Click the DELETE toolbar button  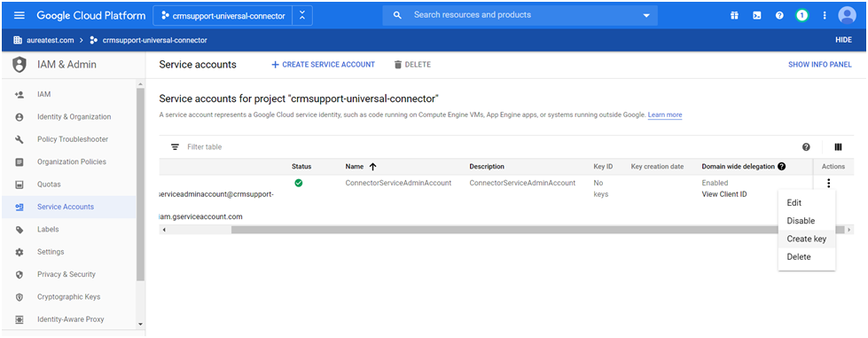(412, 65)
